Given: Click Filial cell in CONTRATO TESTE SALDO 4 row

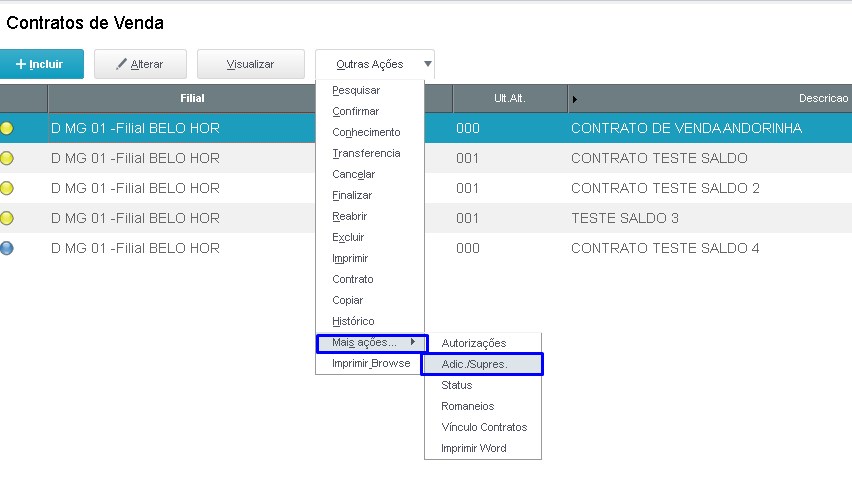Looking at the screenshot, I should click(x=135, y=248).
